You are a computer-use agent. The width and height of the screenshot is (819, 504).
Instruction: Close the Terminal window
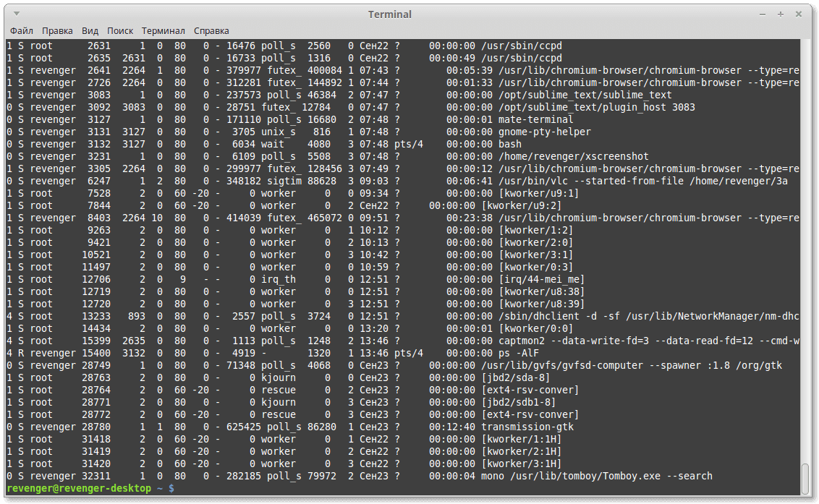799,14
